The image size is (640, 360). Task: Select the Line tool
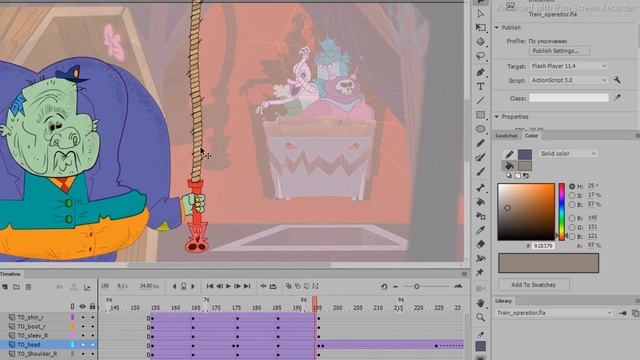click(x=481, y=100)
